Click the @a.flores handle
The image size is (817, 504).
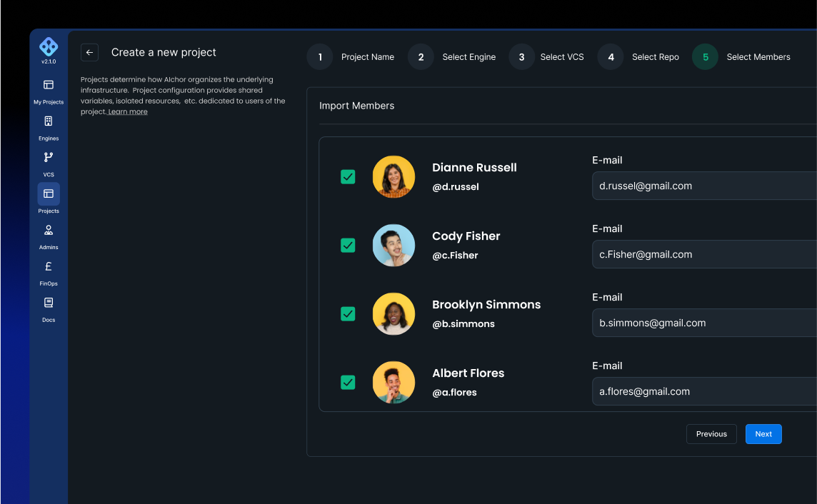454,393
